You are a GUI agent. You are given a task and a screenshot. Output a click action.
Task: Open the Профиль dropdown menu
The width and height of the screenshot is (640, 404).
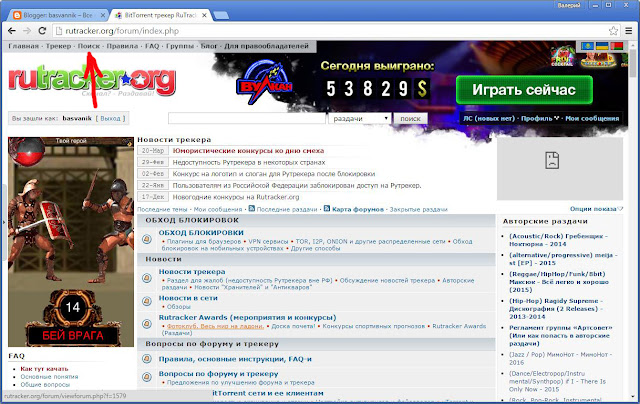point(540,118)
